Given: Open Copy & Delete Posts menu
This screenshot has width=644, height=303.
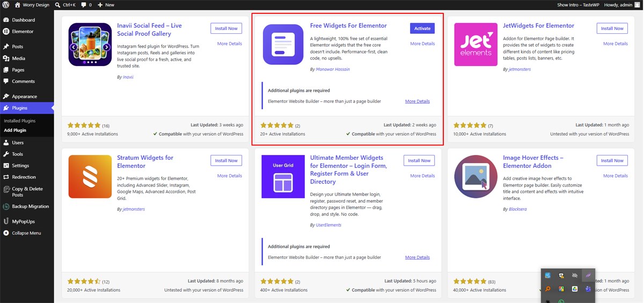Looking at the screenshot, I should (27, 191).
